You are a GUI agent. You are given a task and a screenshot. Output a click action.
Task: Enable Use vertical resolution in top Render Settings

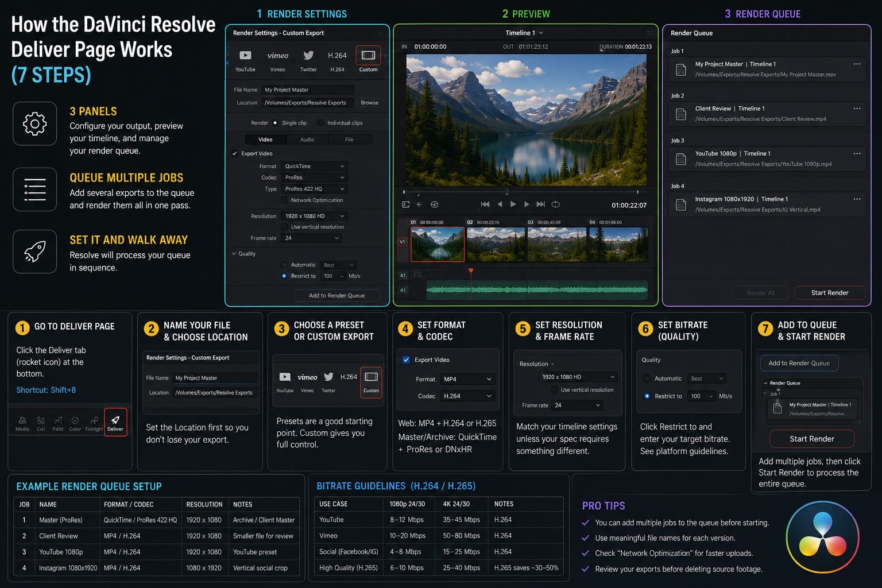tap(284, 227)
